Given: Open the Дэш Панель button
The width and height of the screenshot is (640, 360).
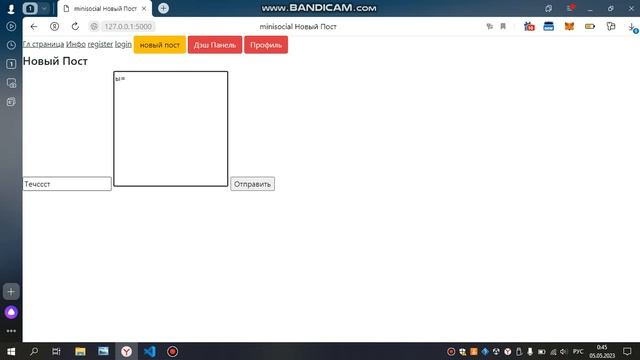Looking at the screenshot, I should click(215, 45).
